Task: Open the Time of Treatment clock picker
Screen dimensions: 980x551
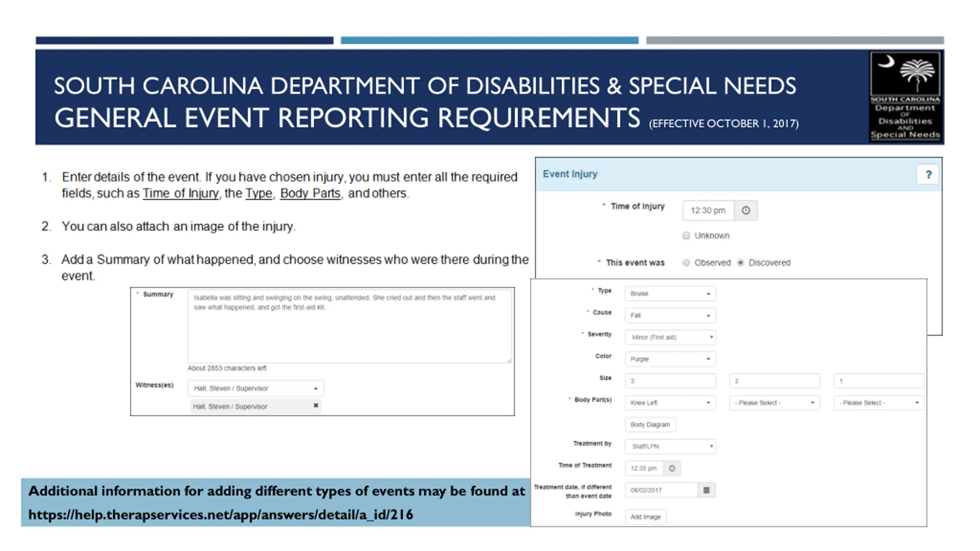Action: tap(672, 468)
